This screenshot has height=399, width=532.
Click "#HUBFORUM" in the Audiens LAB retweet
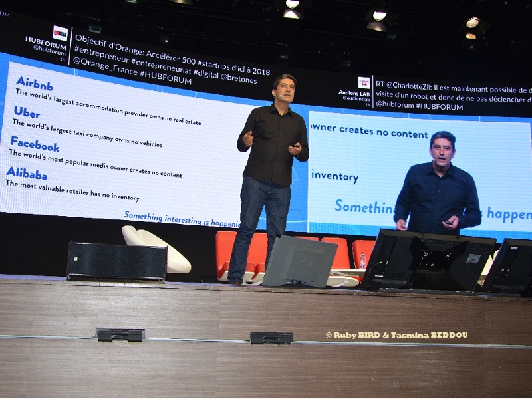[x=440, y=107]
